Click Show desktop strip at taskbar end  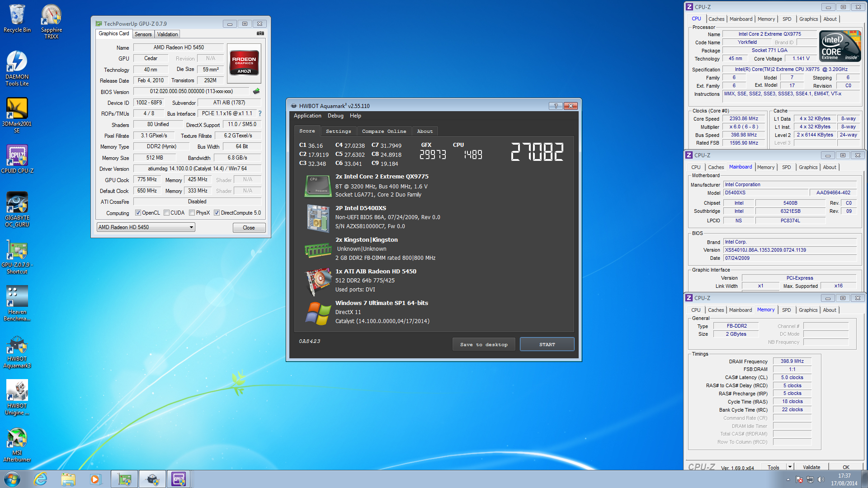(864, 479)
